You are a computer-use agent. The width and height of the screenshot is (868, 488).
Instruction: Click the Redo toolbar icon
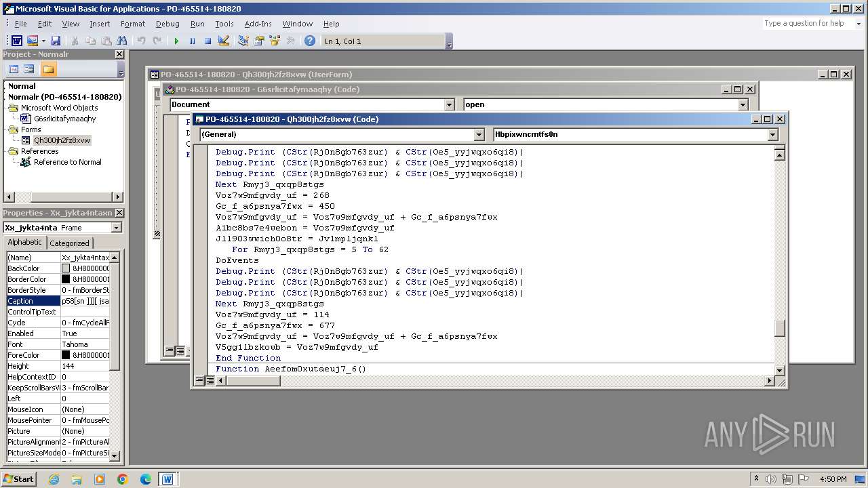coord(157,41)
